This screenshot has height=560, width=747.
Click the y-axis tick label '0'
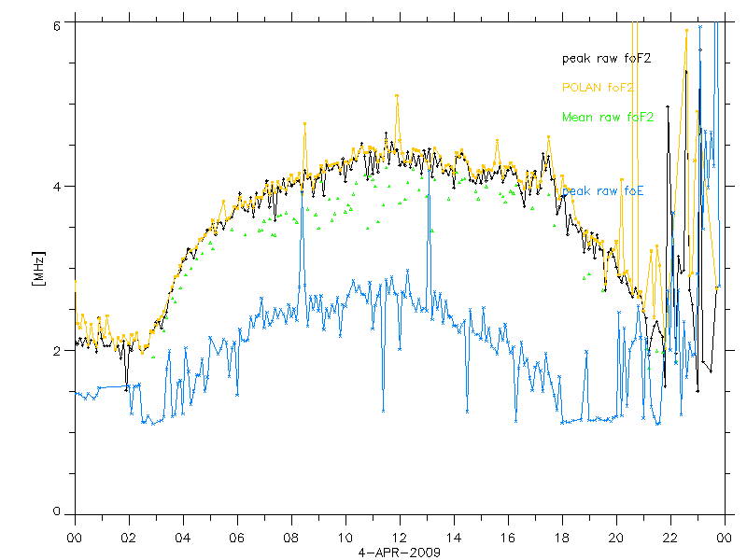coord(57,511)
